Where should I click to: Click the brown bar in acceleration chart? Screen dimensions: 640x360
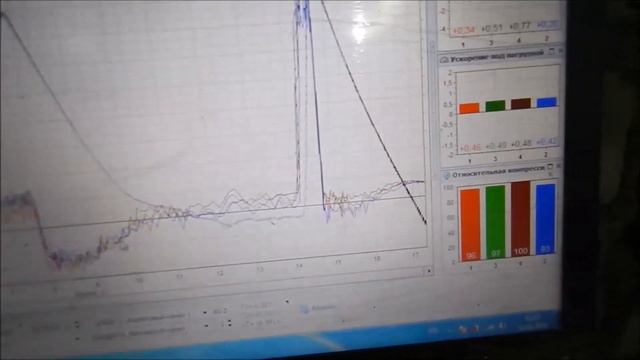(x=521, y=104)
